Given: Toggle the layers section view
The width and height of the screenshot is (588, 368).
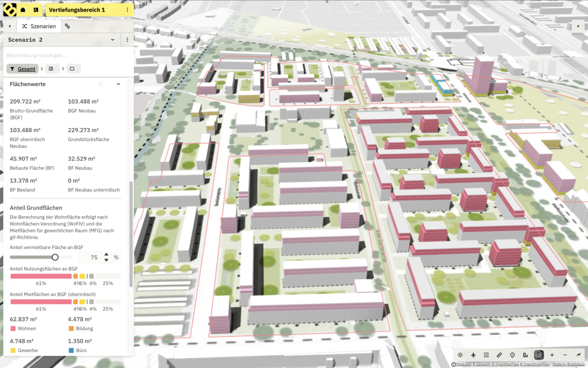Looking at the screenshot, I should tap(486, 355).
